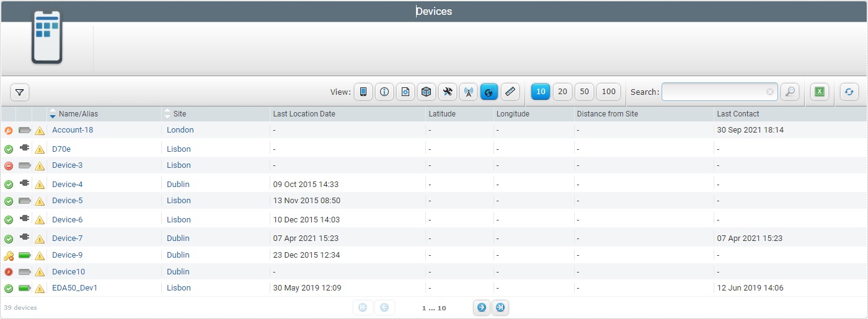Click the 39 devices count label
The width and height of the screenshot is (868, 319).
coord(20,308)
